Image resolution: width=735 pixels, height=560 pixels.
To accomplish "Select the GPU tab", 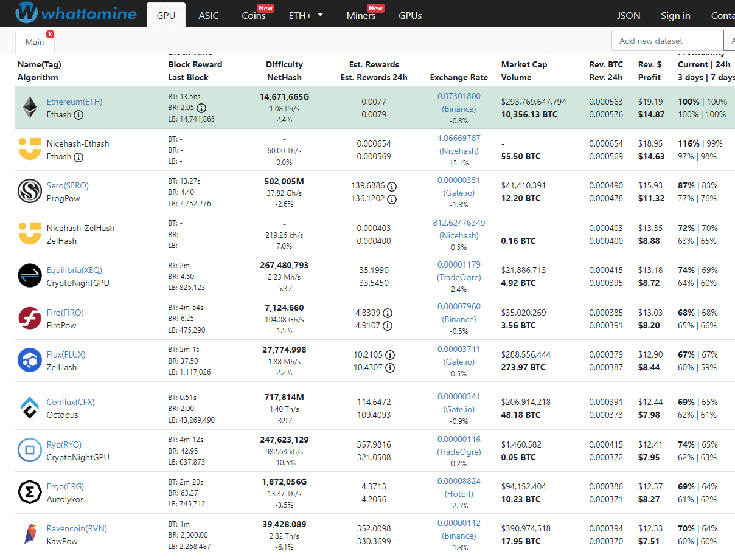I will 166,15.
